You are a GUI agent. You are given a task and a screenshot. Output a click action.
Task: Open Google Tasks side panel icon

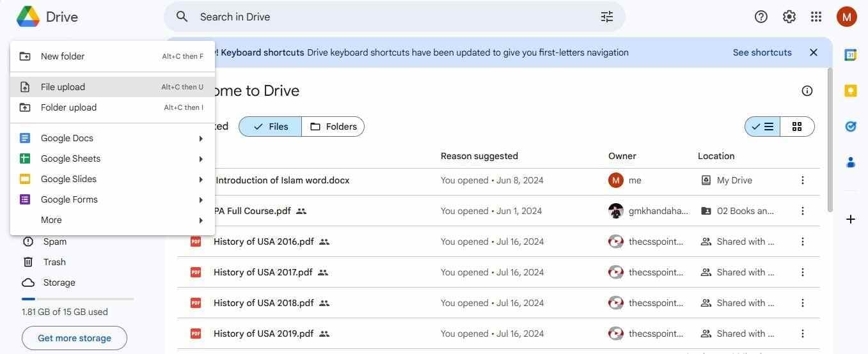click(851, 127)
